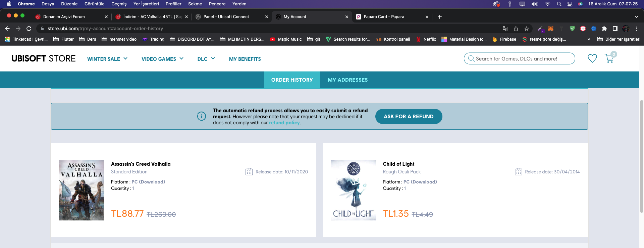Open the wishlist heart icon
644x248 pixels.
(x=592, y=58)
